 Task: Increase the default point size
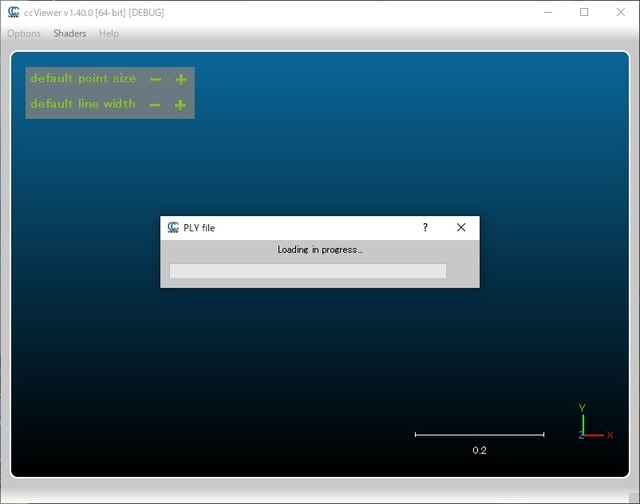tap(181, 79)
